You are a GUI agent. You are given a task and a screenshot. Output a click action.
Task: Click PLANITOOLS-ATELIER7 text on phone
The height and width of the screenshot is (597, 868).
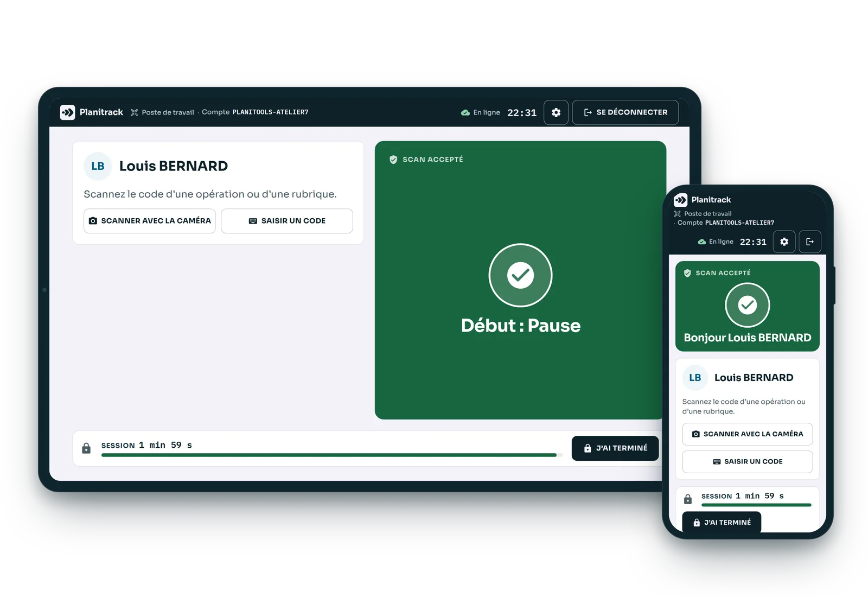pyautogui.click(x=739, y=223)
